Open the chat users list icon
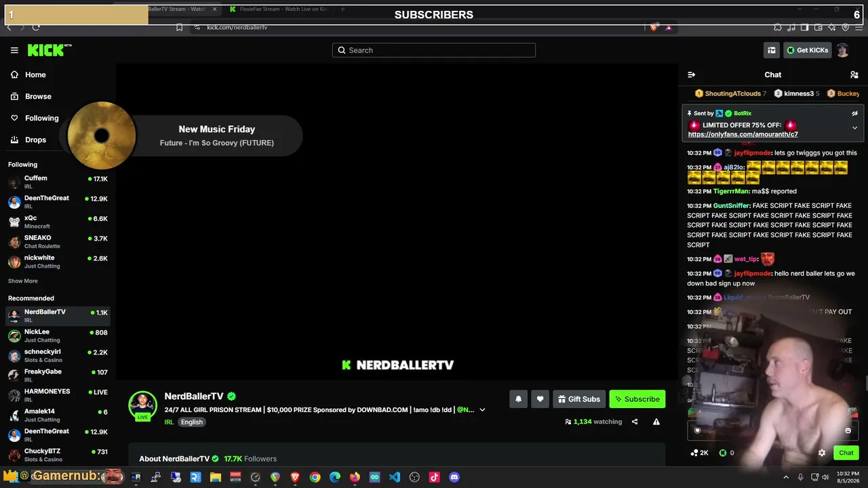 pyautogui.click(x=854, y=75)
